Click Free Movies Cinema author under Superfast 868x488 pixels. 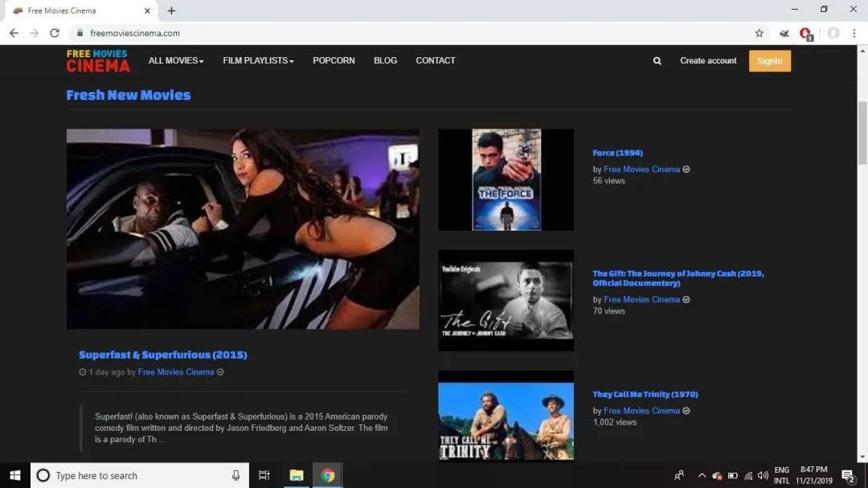click(x=175, y=372)
